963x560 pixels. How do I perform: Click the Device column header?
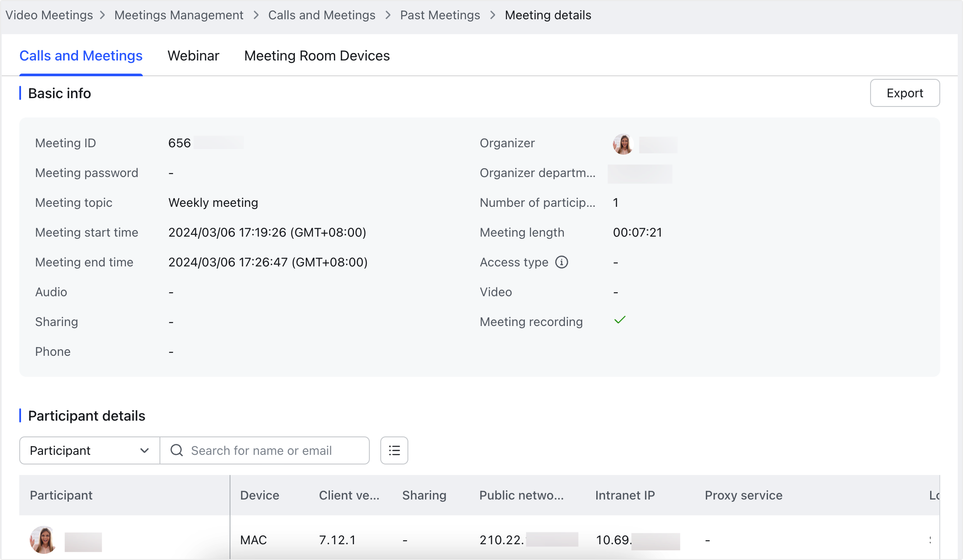point(259,495)
